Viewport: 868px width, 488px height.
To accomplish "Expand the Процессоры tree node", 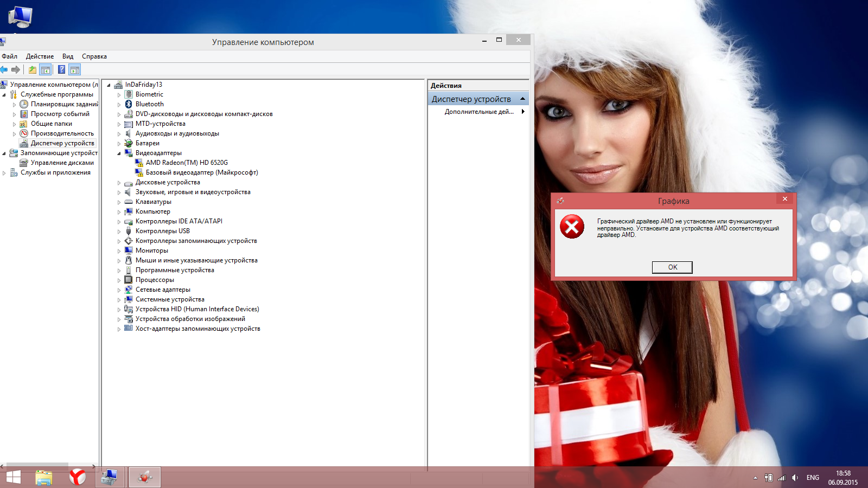I will 119,280.
